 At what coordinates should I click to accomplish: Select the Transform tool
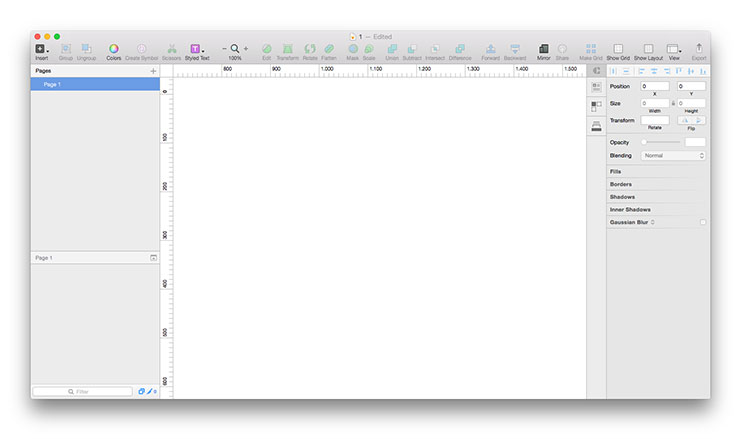coord(288,49)
